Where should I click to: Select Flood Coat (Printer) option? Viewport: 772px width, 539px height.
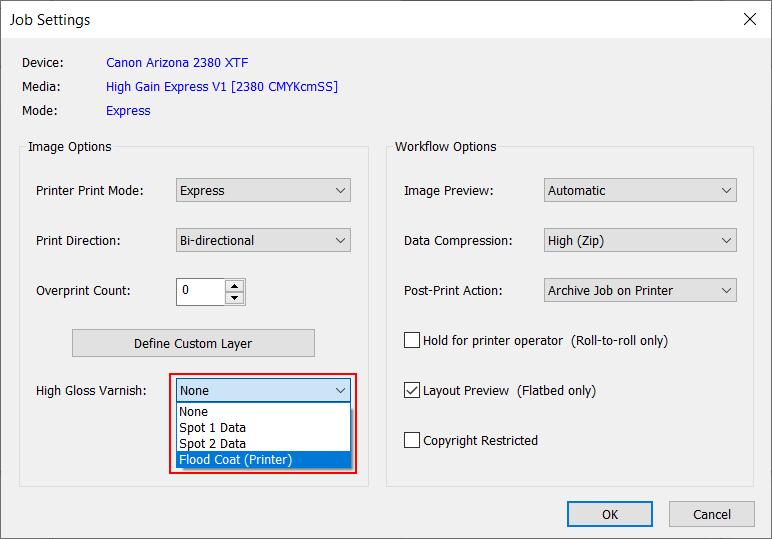click(x=263, y=460)
